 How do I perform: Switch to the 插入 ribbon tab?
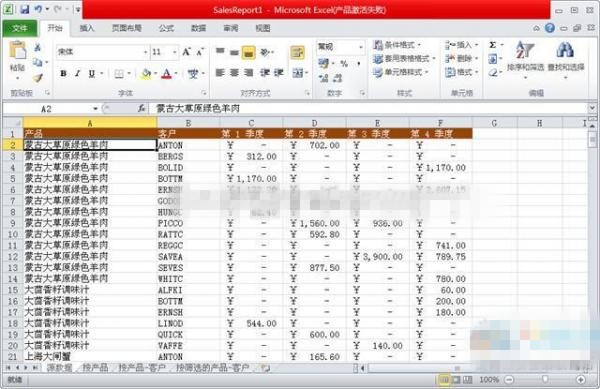(87, 28)
